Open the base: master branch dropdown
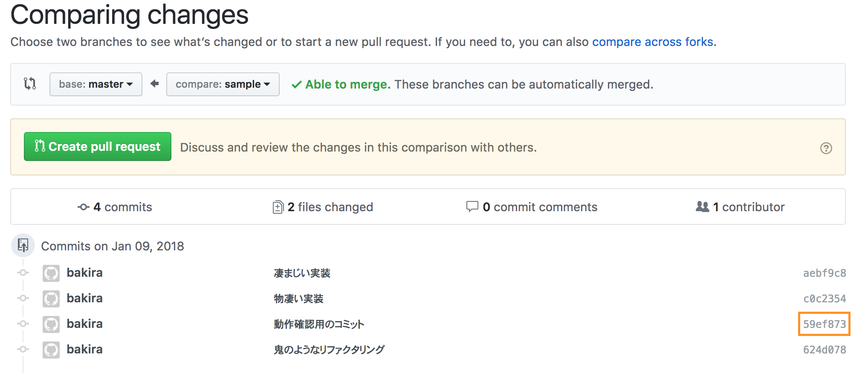The height and width of the screenshot is (373, 868). tap(96, 84)
